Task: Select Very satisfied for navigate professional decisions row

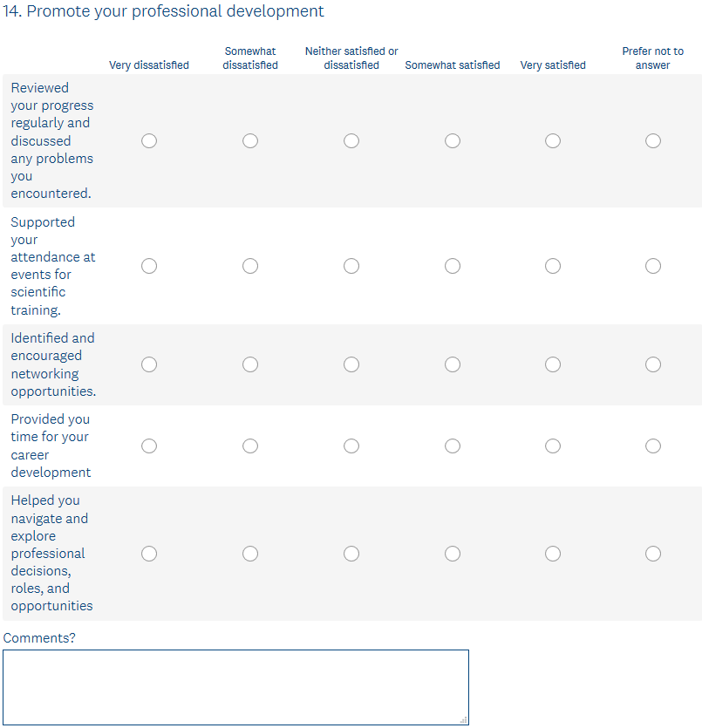Action: tap(553, 554)
